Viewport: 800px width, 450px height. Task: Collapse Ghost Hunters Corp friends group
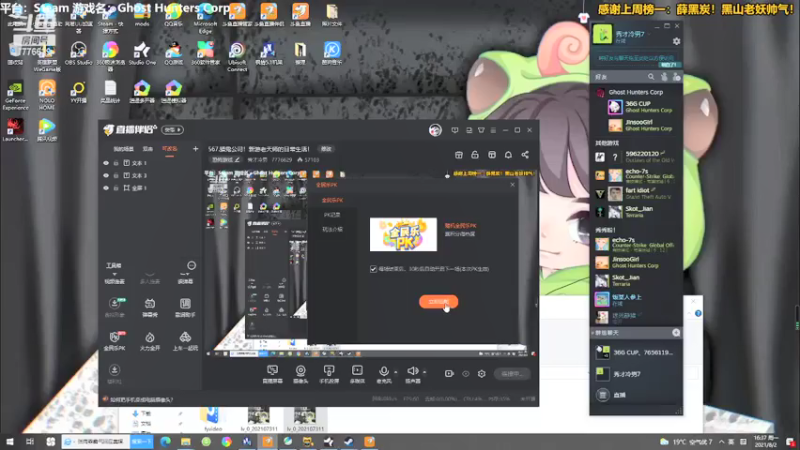point(636,92)
